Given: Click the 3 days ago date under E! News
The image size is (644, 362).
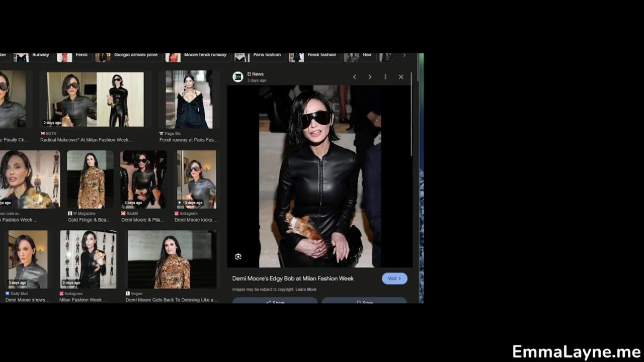Looking at the screenshot, I should 257,80.
